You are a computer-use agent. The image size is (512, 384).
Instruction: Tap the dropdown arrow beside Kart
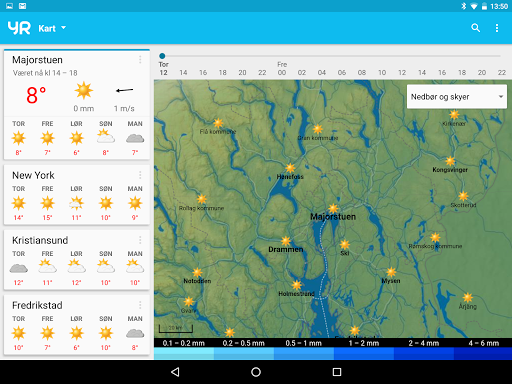coord(63,28)
